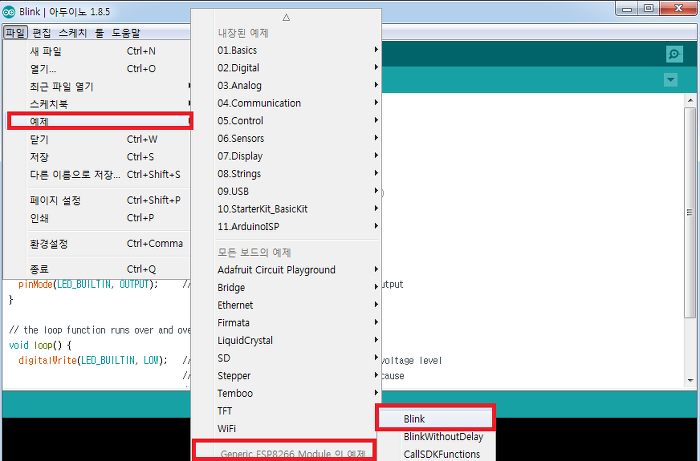The width and height of the screenshot is (700, 461).
Task: Select 열기... menu entry
Action: point(97,69)
